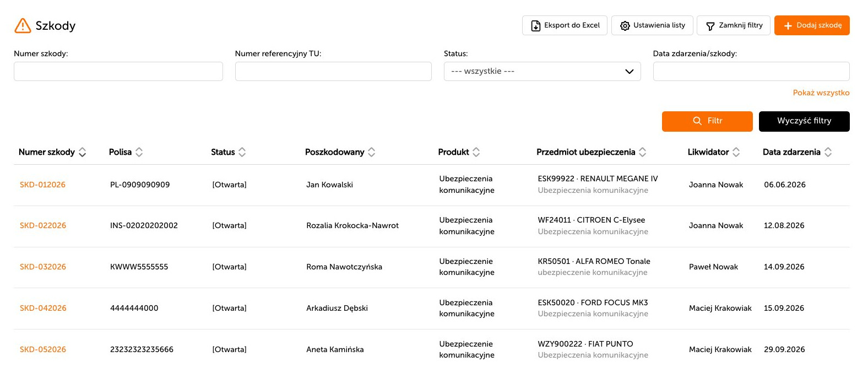Click Ubezpieczenia komunikacyjne product in SKD-022026 row
The height and width of the screenshot is (378, 868).
[x=466, y=226]
